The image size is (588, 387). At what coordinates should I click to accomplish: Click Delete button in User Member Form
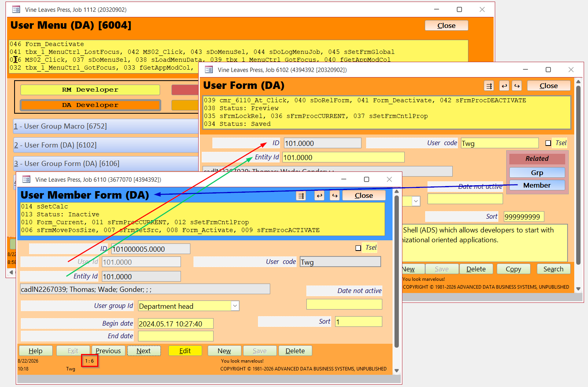tap(295, 351)
